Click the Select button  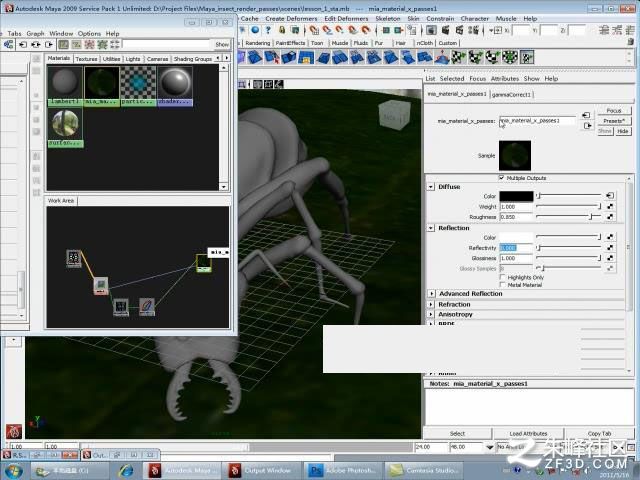click(457, 433)
